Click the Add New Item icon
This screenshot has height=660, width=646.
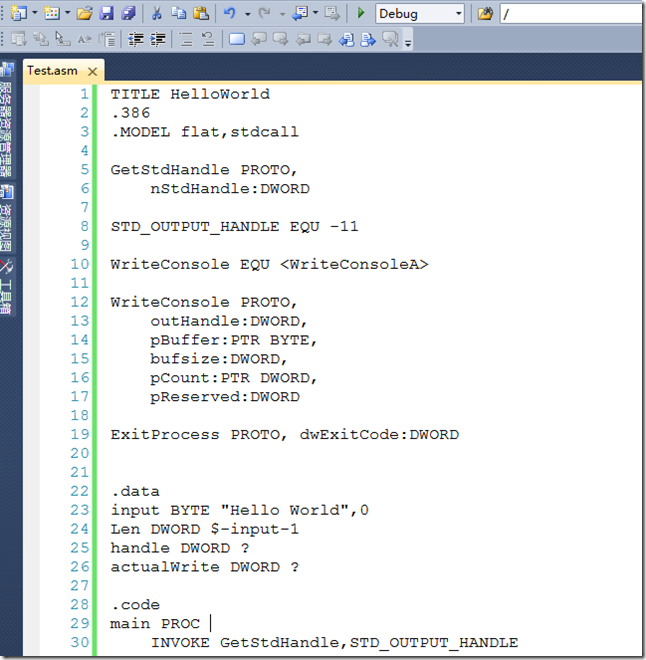coord(52,13)
